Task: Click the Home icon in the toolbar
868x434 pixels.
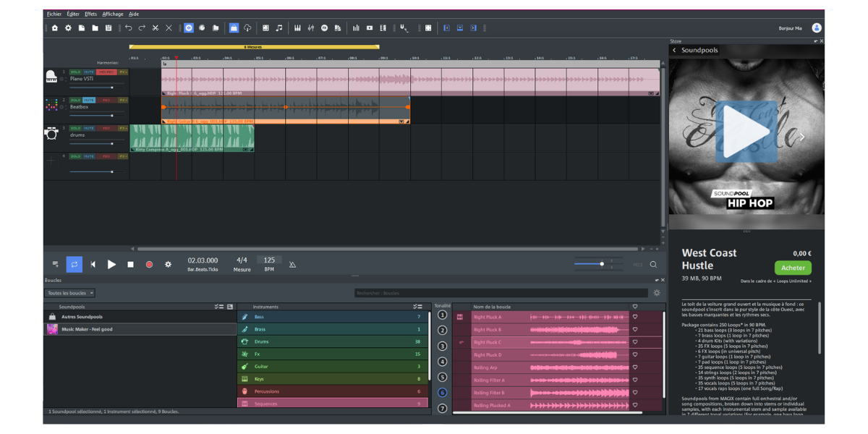Action: click(x=54, y=28)
